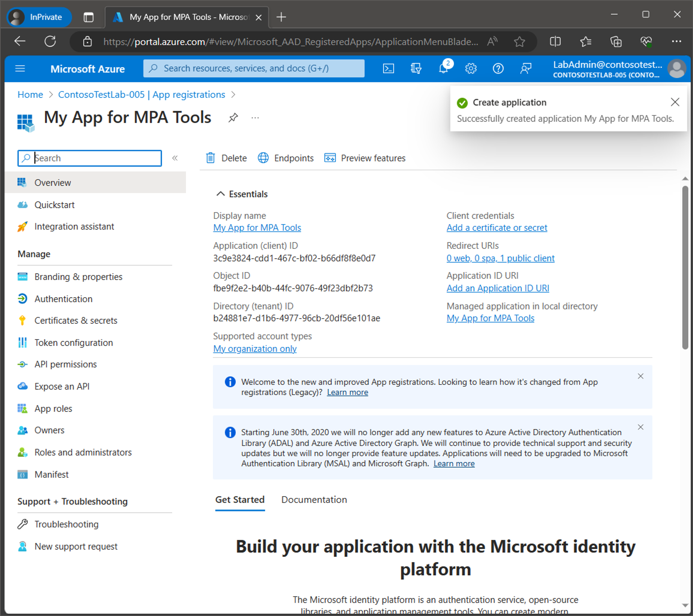Click Delete in the command bar
693x616 pixels.
click(x=226, y=158)
